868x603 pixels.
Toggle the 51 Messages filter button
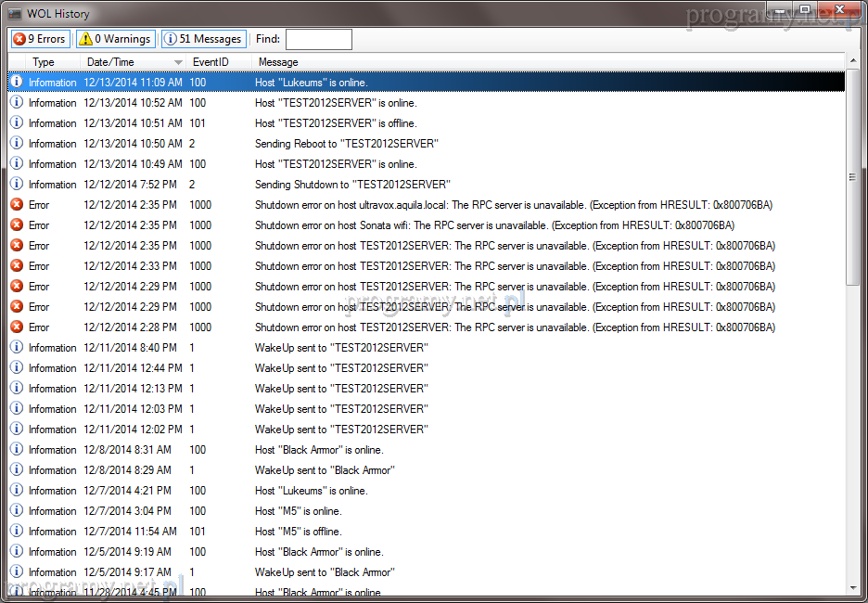click(203, 39)
